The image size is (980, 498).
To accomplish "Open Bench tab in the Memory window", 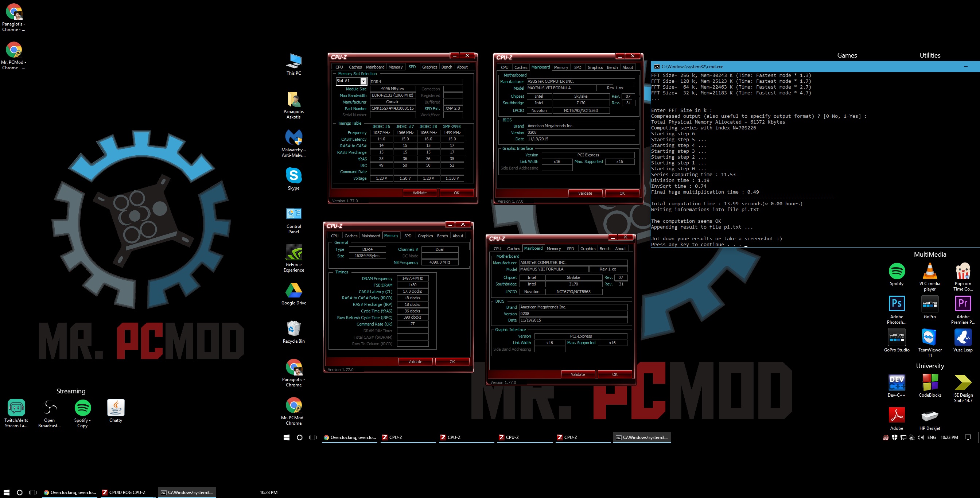I will click(442, 236).
